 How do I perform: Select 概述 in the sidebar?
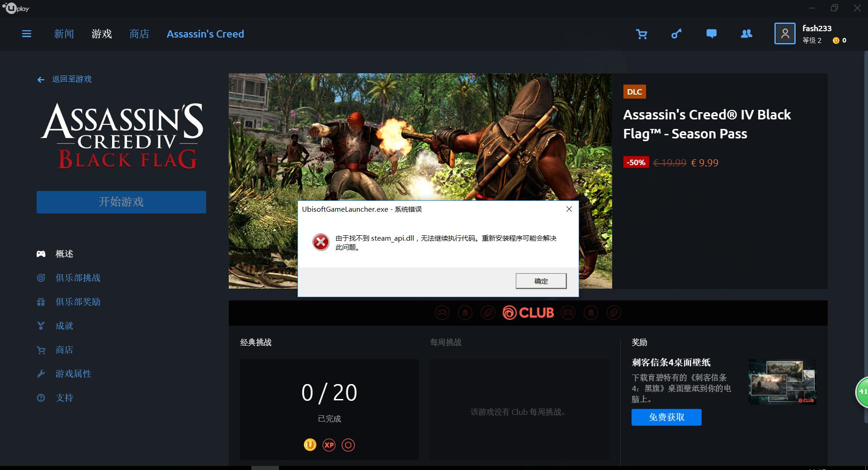pos(64,254)
